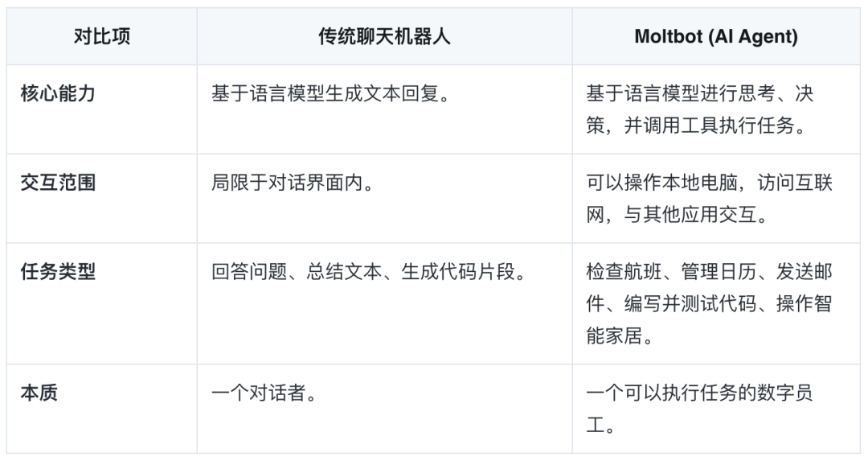The height and width of the screenshot is (461, 868).
Task: Click the 对比项 column header
Action: [102, 36]
